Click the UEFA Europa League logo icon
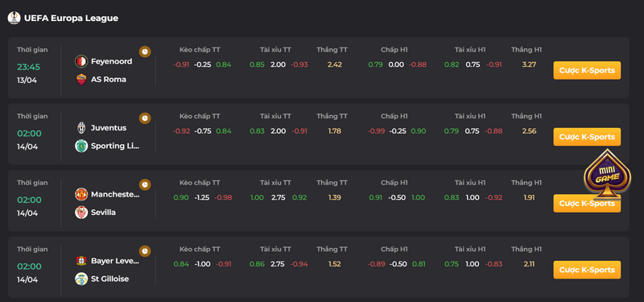644x302 pixels. click(14, 18)
